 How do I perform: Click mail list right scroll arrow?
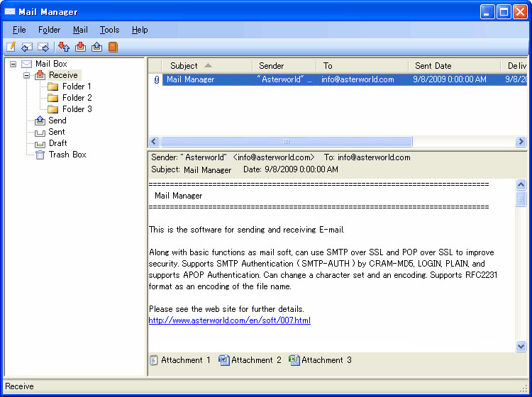click(521, 141)
